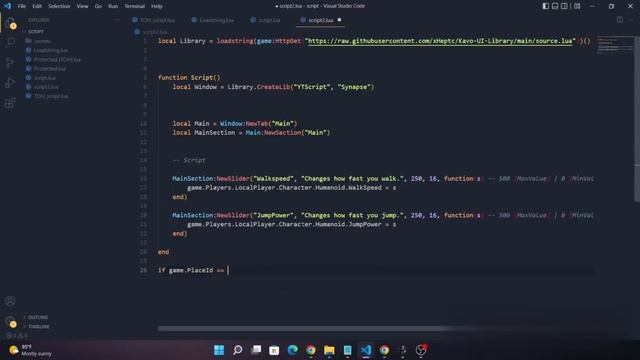
Task: Click the code minimap preview
Action: tap(614, 46)
